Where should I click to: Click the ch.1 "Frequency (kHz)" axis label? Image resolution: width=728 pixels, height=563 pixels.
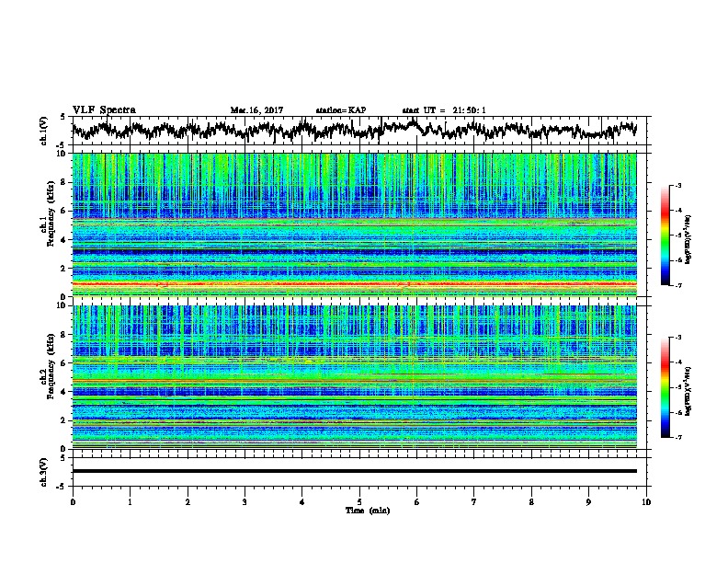[51, 214]
